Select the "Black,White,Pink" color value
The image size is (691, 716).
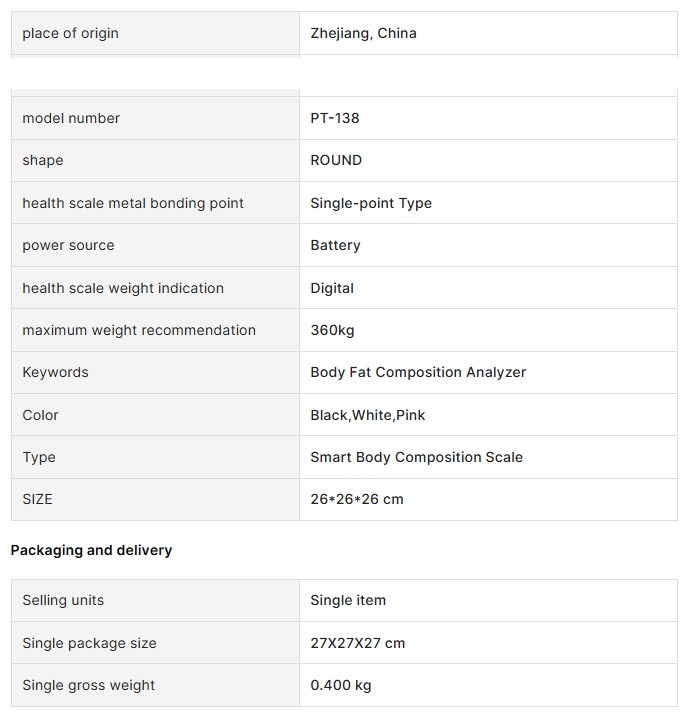(x=368, y=415)
